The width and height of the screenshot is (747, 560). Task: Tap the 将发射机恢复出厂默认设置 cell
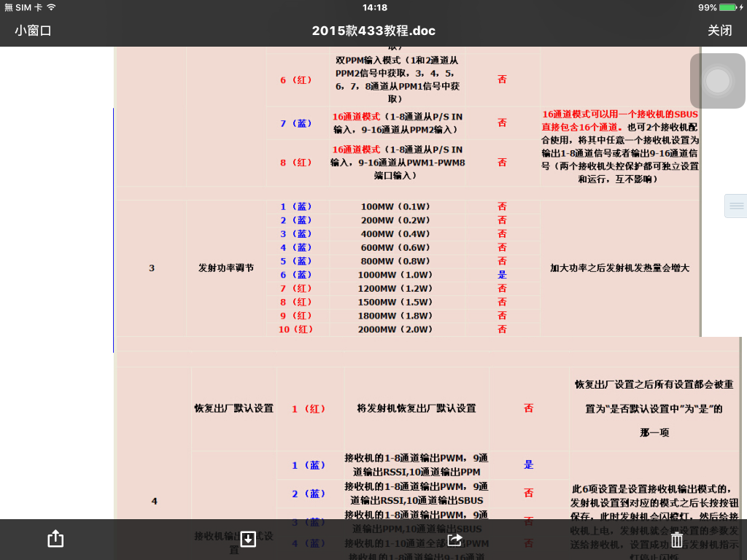pos(417,408)
